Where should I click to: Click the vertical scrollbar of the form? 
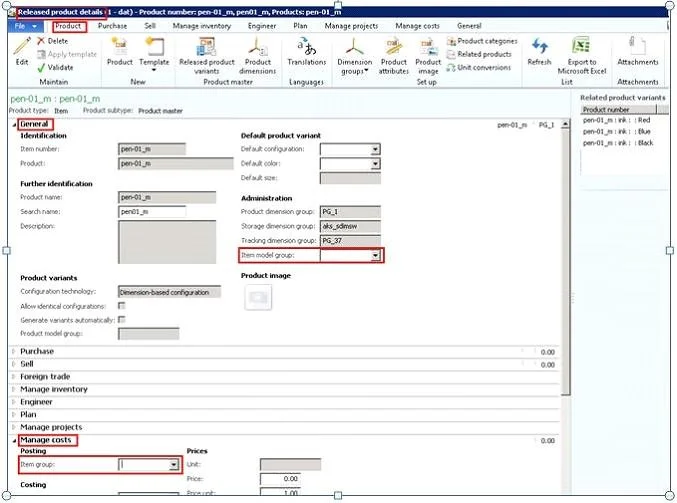click(x=566, y=262)
